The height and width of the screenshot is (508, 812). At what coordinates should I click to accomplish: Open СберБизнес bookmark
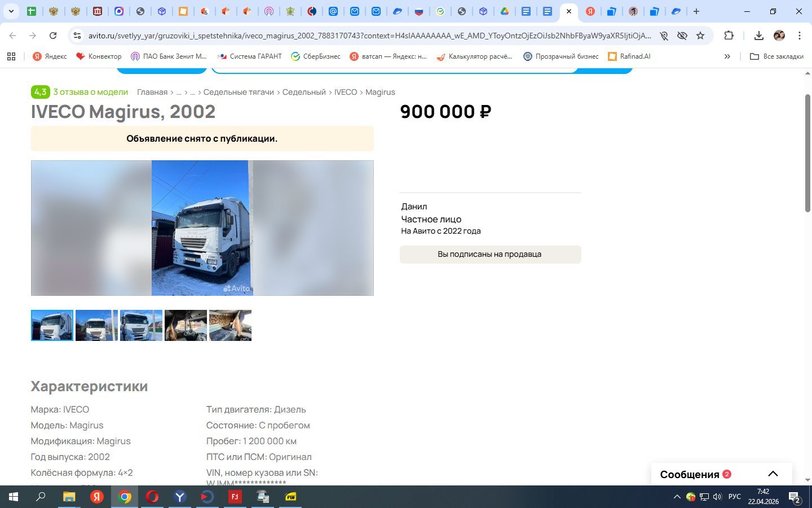click(x=316, y=56)
